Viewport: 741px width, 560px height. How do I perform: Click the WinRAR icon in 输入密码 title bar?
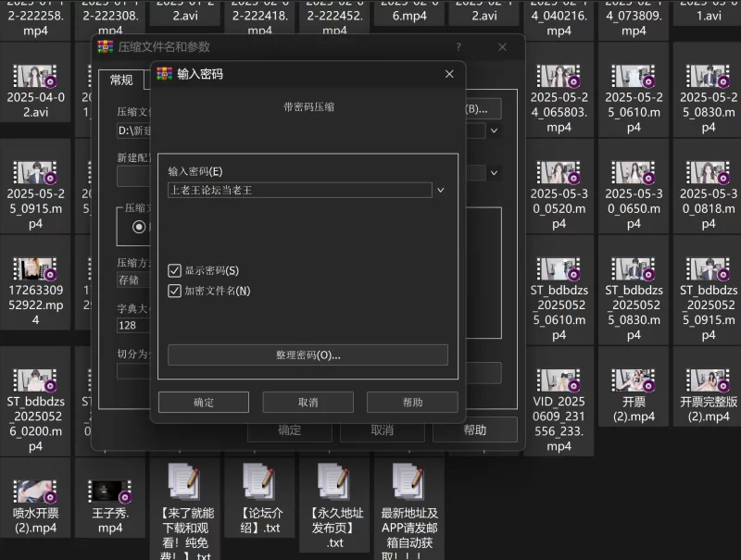[x=165, y=74]
